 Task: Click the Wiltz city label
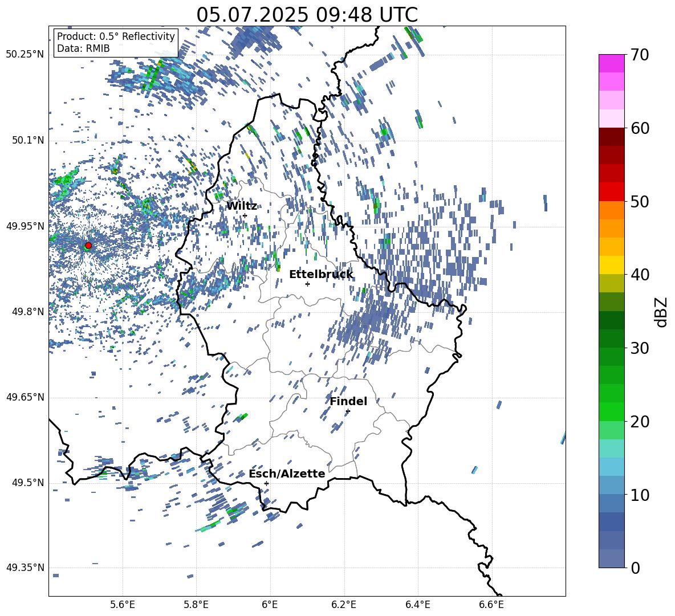tap(242, 206)
